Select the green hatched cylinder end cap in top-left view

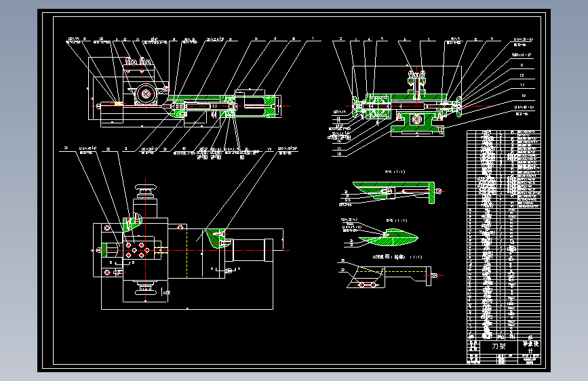pyautogui.click(x=270, y=106)
